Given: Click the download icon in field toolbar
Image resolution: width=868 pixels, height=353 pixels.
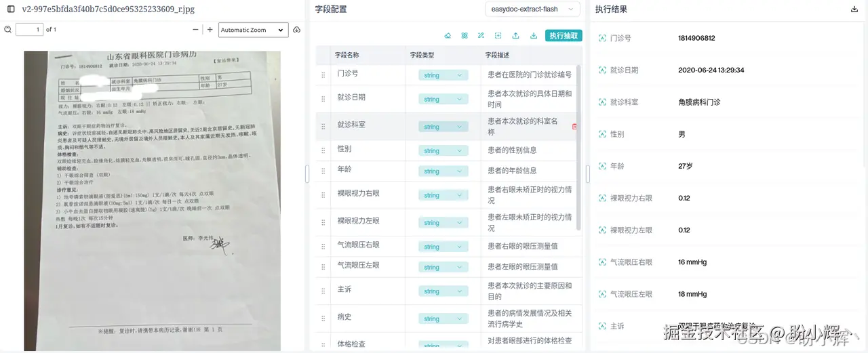Looking at the screenshot, I should click(x=534, y=36).
